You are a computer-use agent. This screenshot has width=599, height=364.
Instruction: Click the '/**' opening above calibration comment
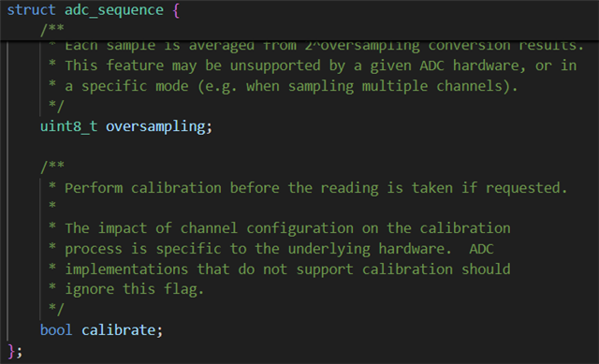tap(52, 167)
